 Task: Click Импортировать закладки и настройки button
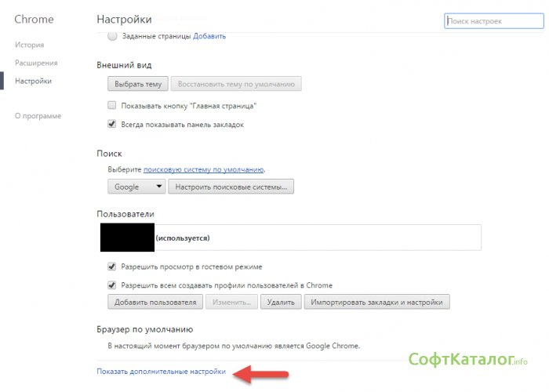376,302
